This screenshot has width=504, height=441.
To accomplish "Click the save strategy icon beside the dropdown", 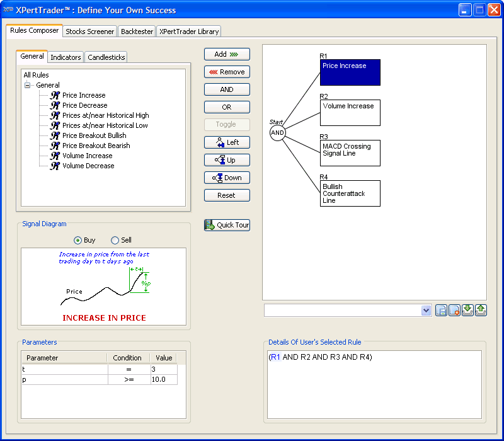I will [442, 310].
